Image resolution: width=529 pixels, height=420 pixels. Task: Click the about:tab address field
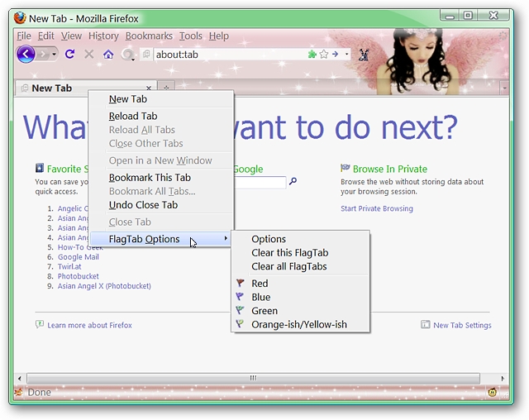(x=230, y=55)
